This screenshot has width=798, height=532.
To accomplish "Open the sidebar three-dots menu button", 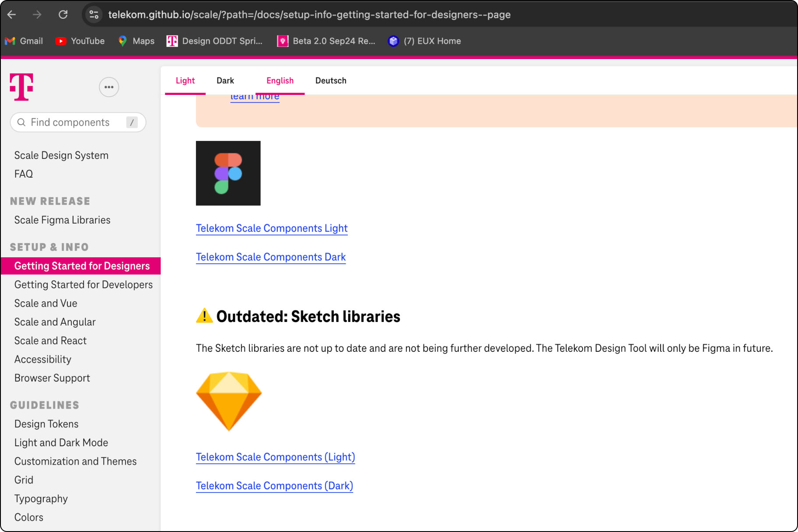I will (109, 87).
